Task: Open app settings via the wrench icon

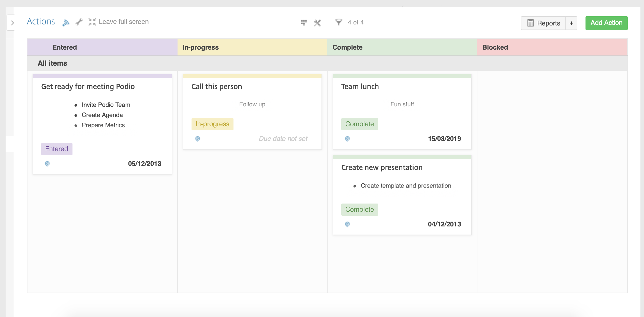Action: tap(79, 22)
